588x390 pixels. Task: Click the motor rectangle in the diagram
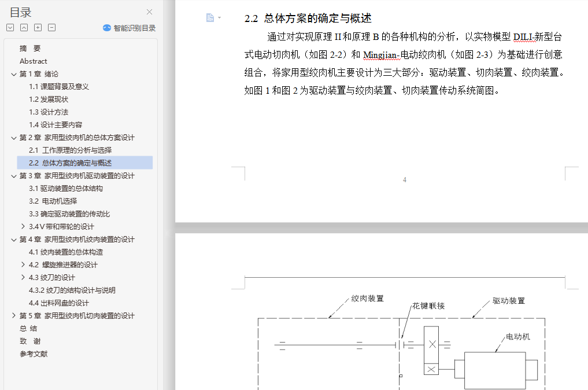coord(495,370)
